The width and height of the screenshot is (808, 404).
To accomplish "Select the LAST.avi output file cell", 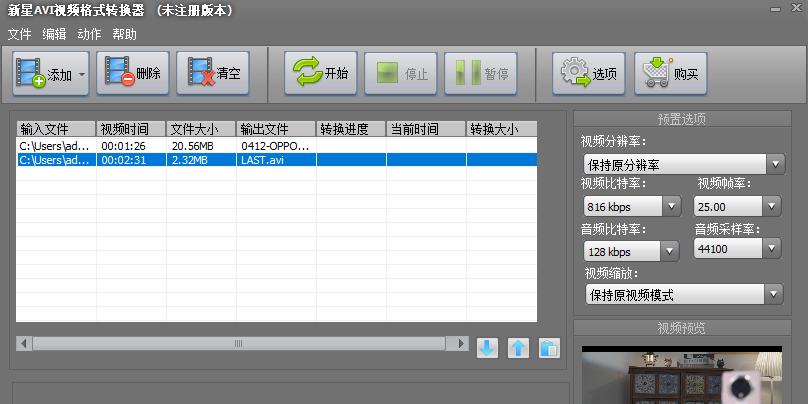I will click(276, 160).
